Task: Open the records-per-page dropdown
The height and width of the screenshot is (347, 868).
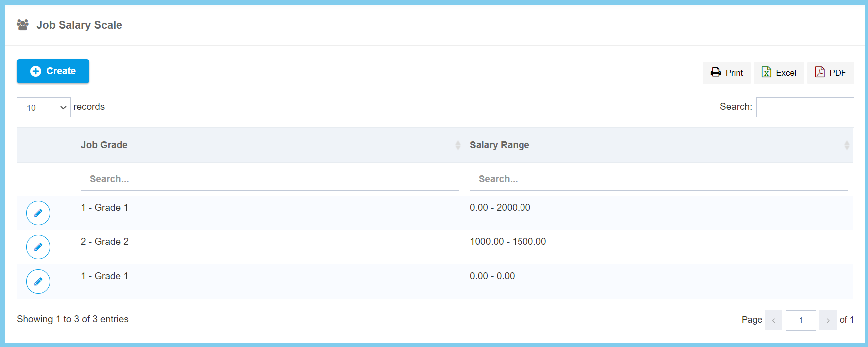Action: (44, 108)
